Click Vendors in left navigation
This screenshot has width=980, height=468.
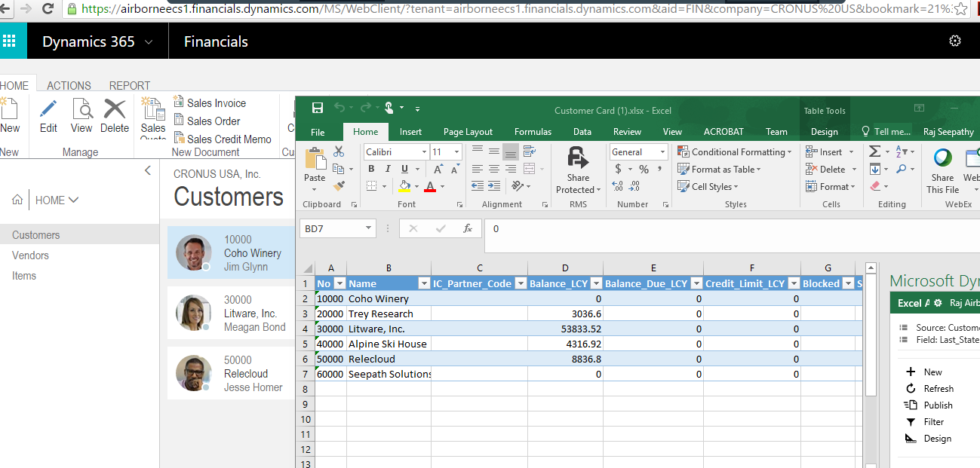click(30, 255)
